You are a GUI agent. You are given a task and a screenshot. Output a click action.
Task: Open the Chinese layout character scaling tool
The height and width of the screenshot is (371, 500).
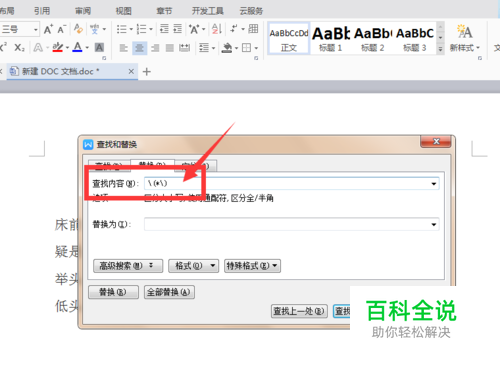click(194, 29)
